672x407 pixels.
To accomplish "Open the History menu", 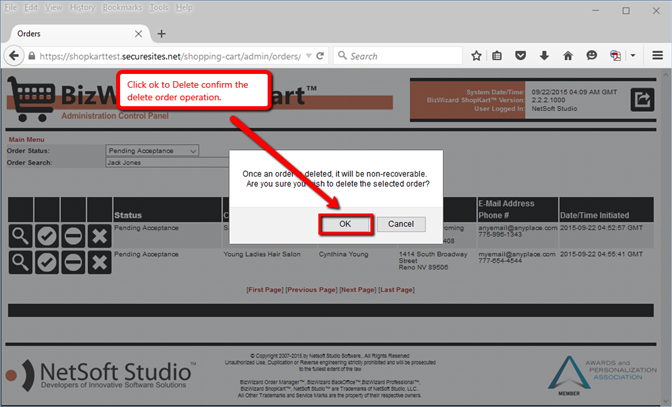I will pyautogui.click(x=82, y=8).
